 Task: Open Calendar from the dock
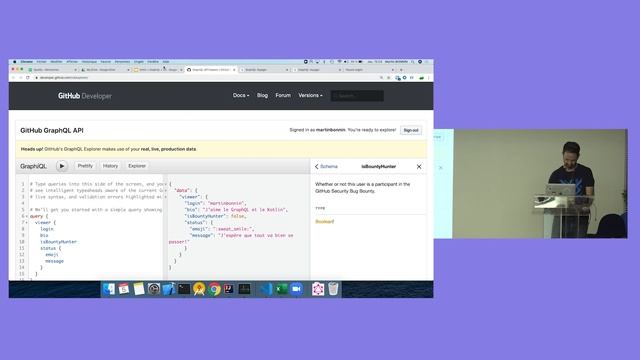(x=124, y=289)
